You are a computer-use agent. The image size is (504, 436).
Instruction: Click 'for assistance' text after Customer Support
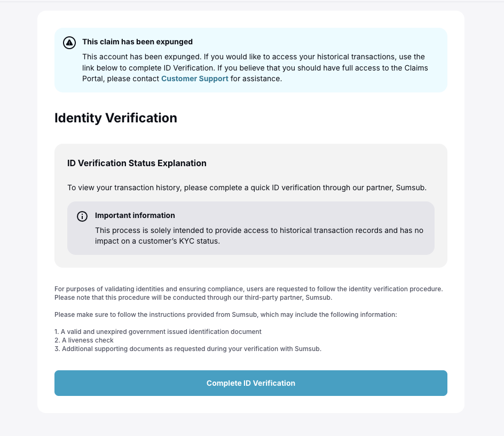coord(255,79)
